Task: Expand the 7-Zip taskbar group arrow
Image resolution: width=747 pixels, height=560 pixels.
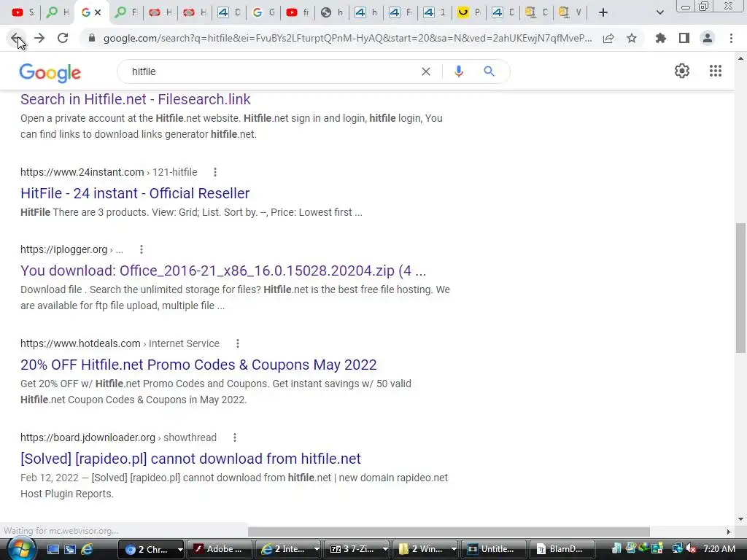Action: [x=385, y=550]
